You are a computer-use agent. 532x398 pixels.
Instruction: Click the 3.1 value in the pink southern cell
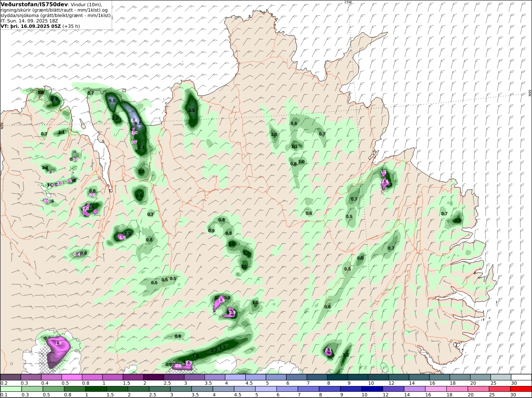[328, 350]
